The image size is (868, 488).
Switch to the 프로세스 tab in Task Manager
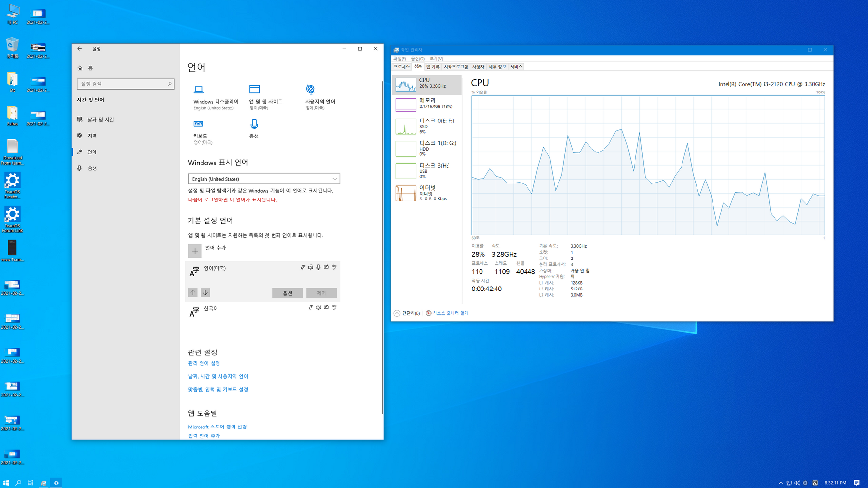(402, 67)
